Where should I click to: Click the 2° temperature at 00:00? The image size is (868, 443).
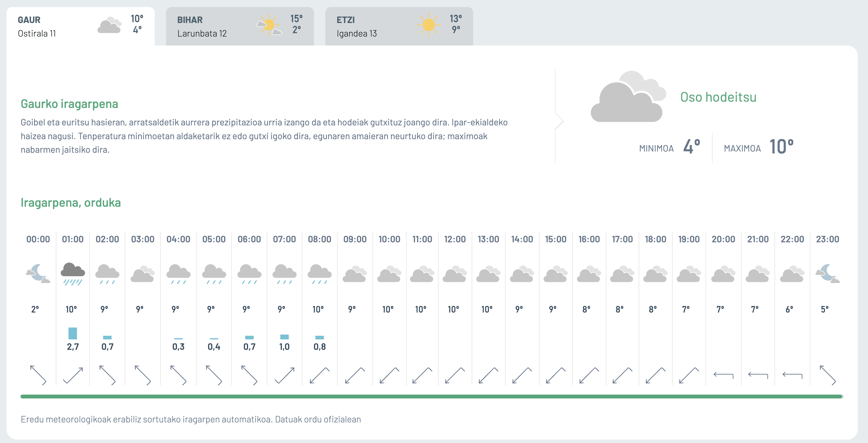35,309
